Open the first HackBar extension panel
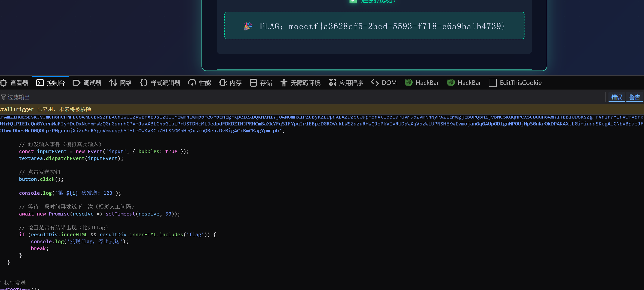This screenshot has width=644, height=290. point(422,83)
